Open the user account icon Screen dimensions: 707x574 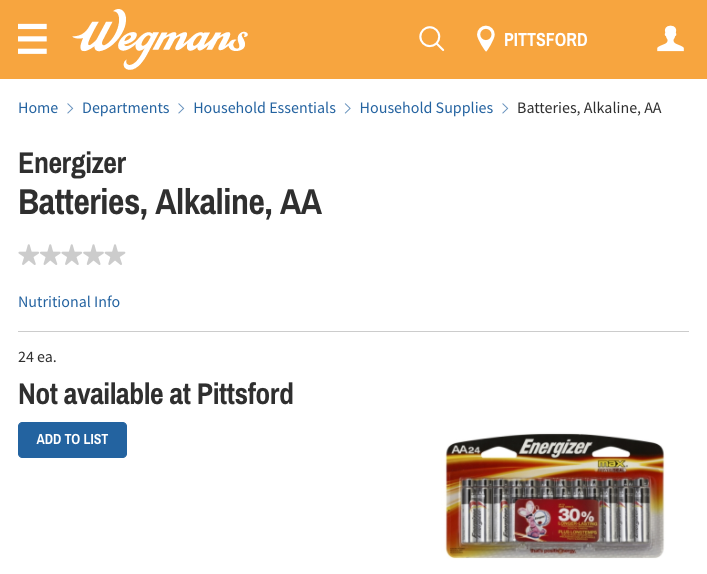pos(670,40)
